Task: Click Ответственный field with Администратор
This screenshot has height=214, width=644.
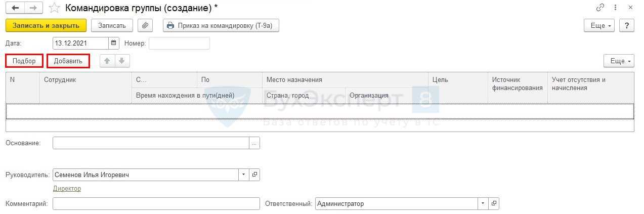Action: coord(397,203)
